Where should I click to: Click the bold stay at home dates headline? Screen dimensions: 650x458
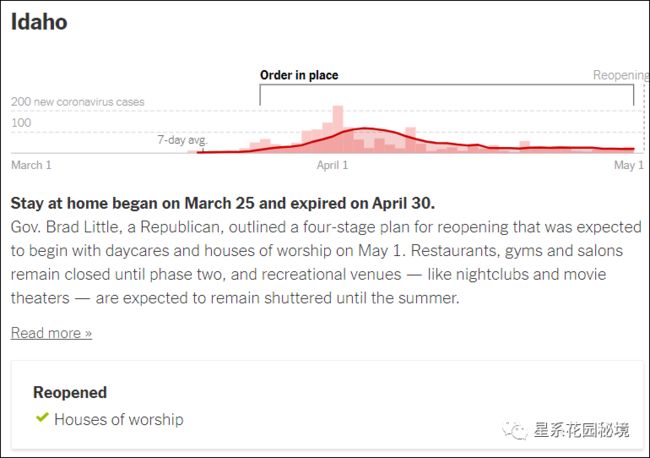[x=223, y=203]
